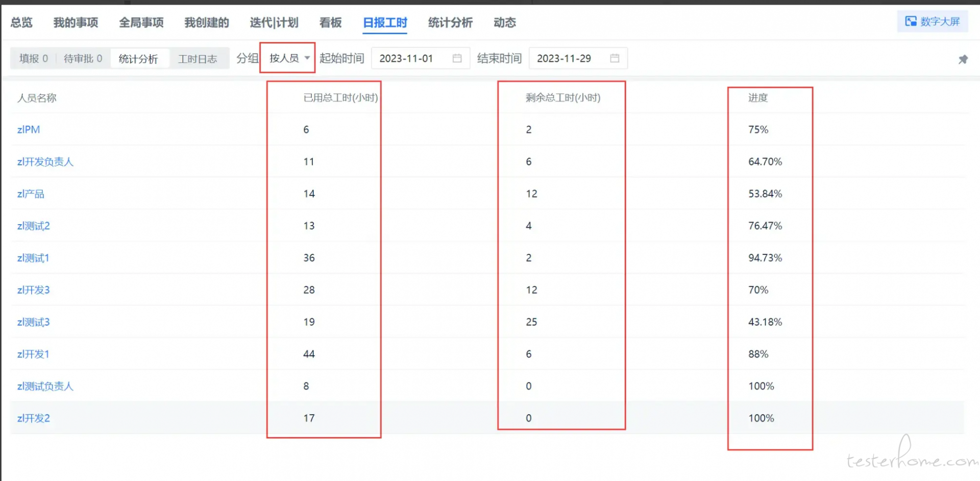
Task: Open the zl开发3 member link
Action: click(34, 290)
